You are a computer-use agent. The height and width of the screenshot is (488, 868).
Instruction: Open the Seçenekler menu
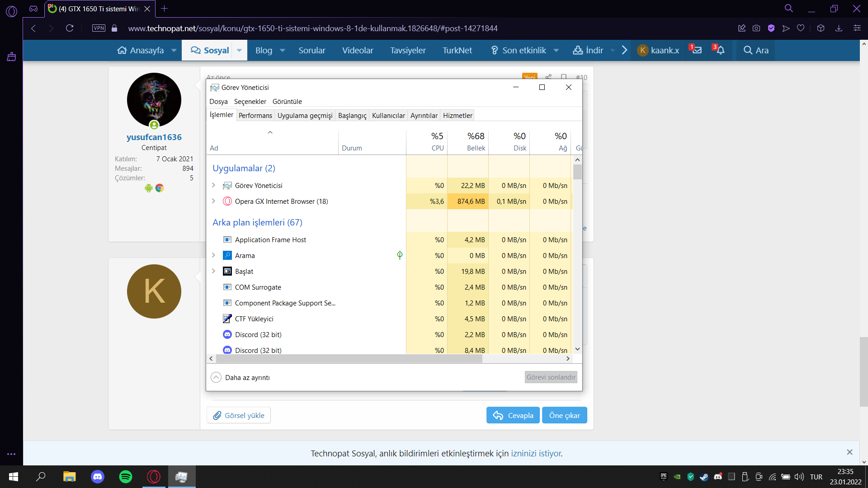coord(250,102)
